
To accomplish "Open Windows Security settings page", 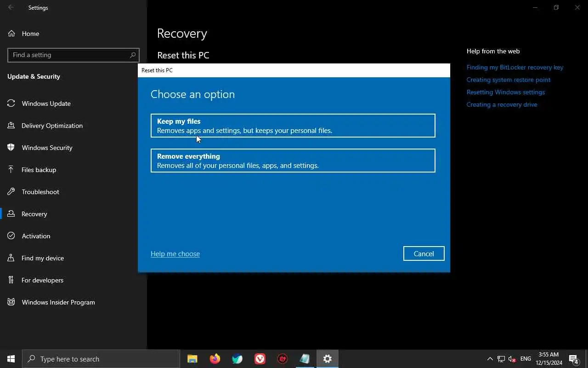I will 73,148.
